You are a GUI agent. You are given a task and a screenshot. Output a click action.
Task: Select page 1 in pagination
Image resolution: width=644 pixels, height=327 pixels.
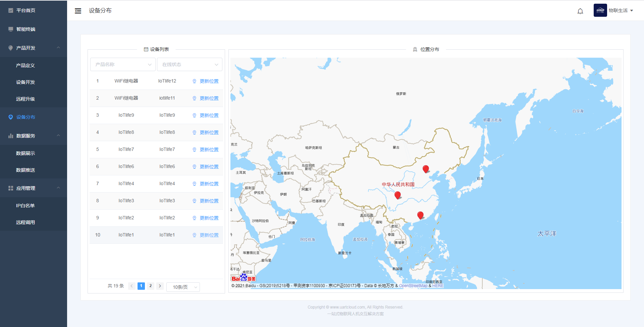[x=141, y=286]
